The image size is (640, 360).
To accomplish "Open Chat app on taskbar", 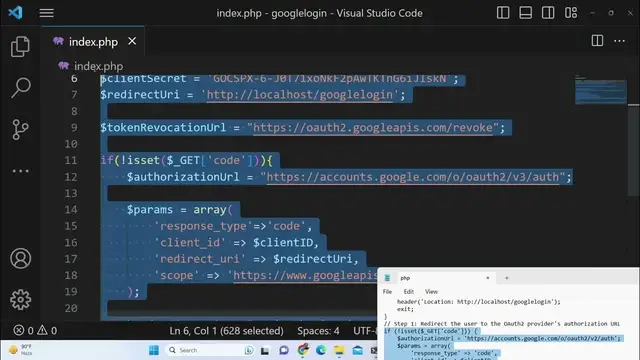I will (x=284, y=350).
